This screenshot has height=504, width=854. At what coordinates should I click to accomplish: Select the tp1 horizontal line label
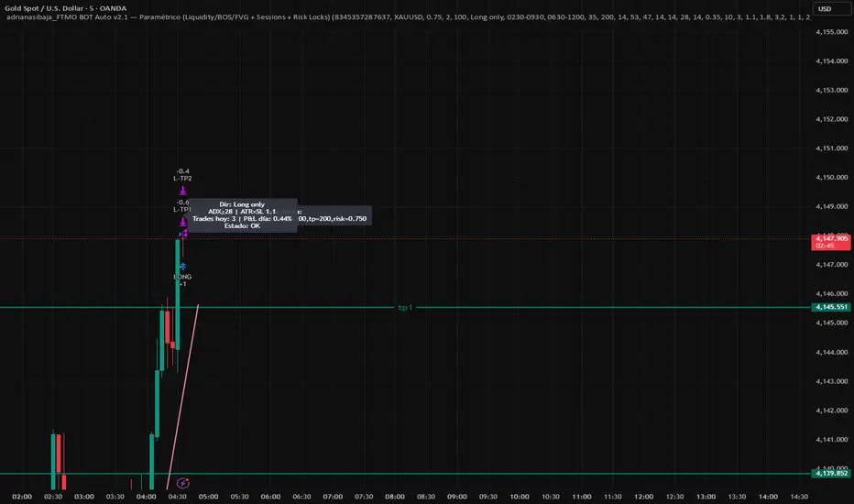(x=404, y=308)
